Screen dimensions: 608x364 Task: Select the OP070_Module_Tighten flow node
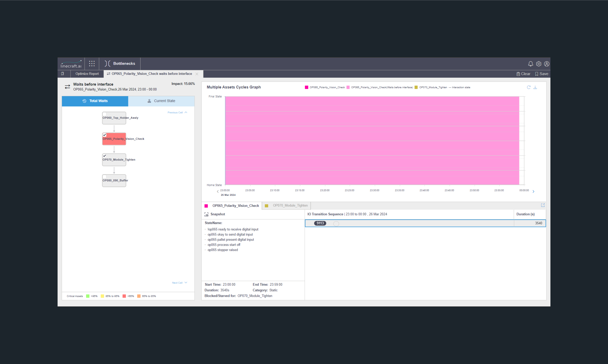point(114,160)
